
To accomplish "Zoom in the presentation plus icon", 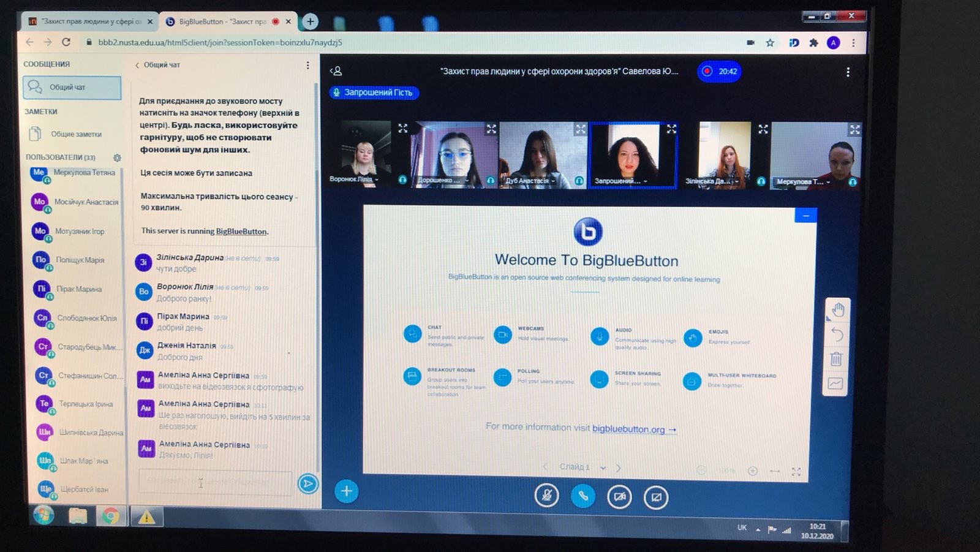I will tap(753, 471).
